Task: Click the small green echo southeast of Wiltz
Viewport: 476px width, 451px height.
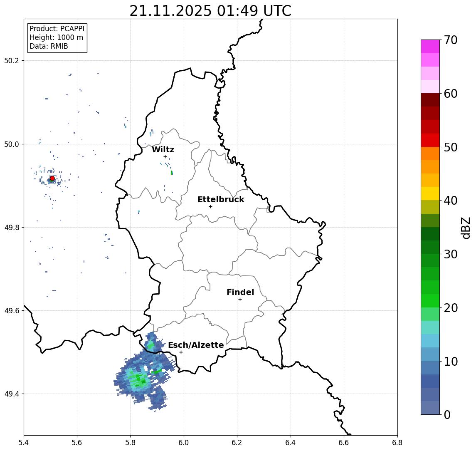Action: (172, 173)
